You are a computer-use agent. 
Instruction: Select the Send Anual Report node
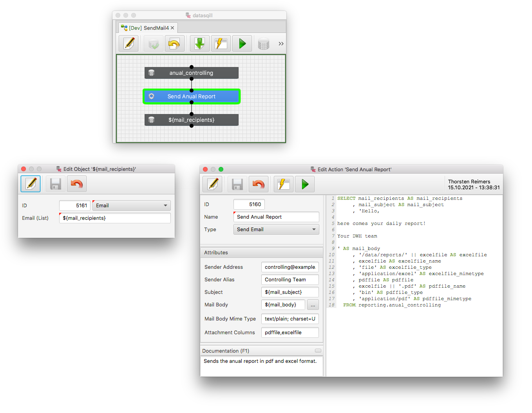click(191, 96)
